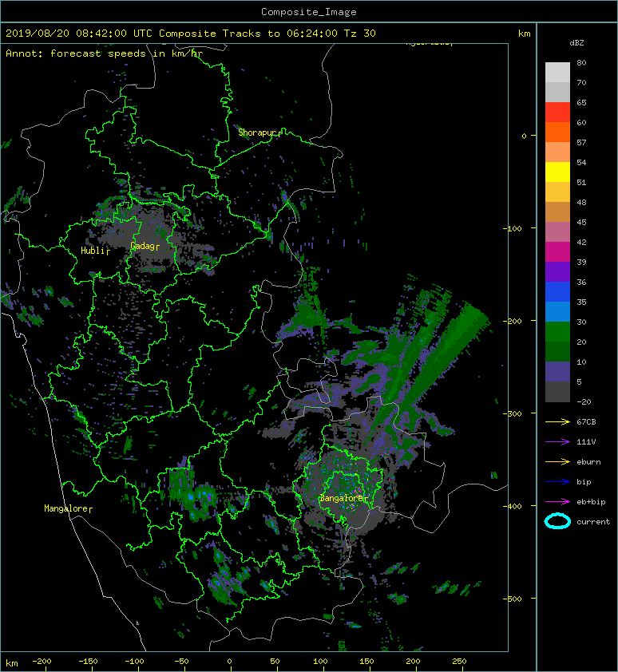618x672 pixels.
Task: Pick the light grey 80 dBZ swatch
Action: tap(557, 73)
